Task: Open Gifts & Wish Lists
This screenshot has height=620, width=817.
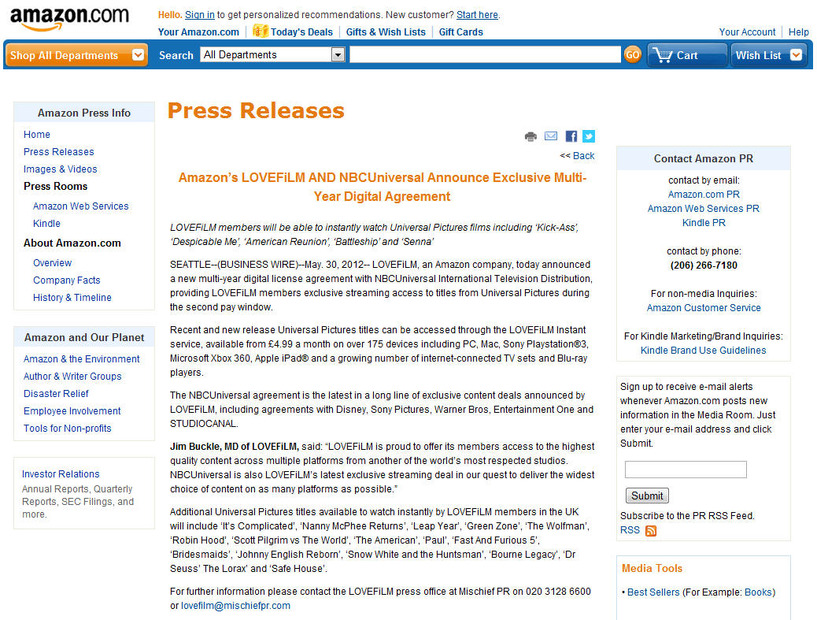Action: (x=386, y=32)
